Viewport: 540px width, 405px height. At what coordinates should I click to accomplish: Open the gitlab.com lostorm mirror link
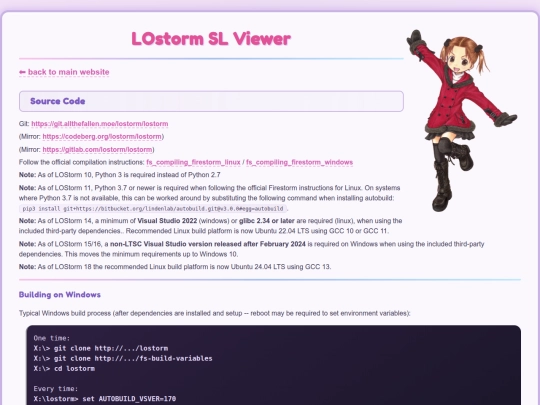coord(97,149)
